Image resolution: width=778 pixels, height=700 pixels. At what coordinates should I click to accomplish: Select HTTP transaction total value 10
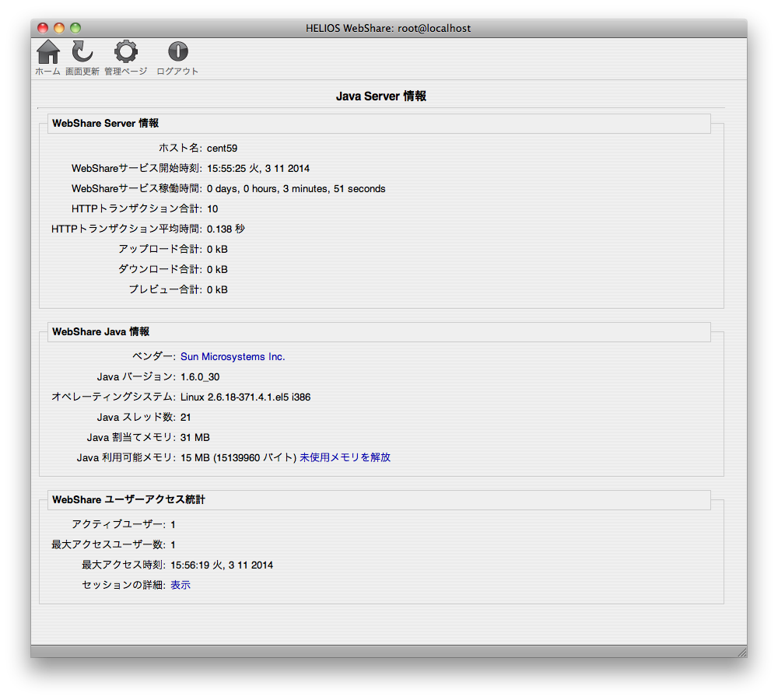pos(212,209)
